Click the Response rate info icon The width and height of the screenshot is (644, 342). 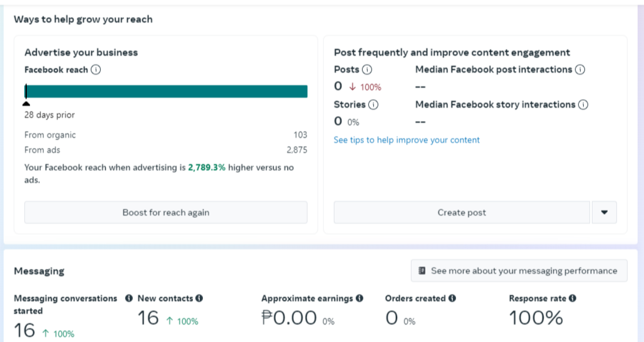point(573,299)
